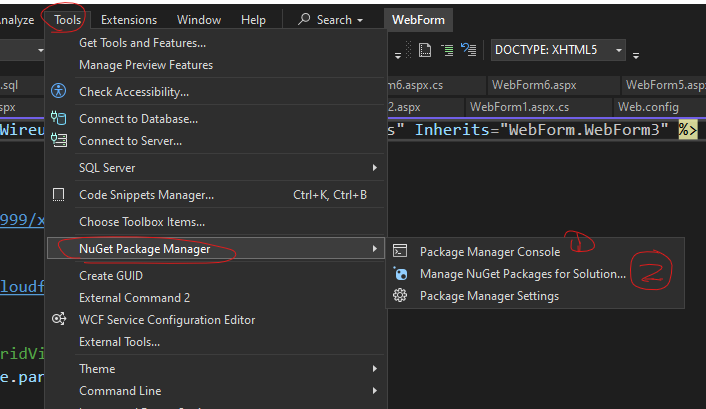This screenshot has width=706, height=409.
Task: Open the Tools menu
Action: (x=68, y=20)
